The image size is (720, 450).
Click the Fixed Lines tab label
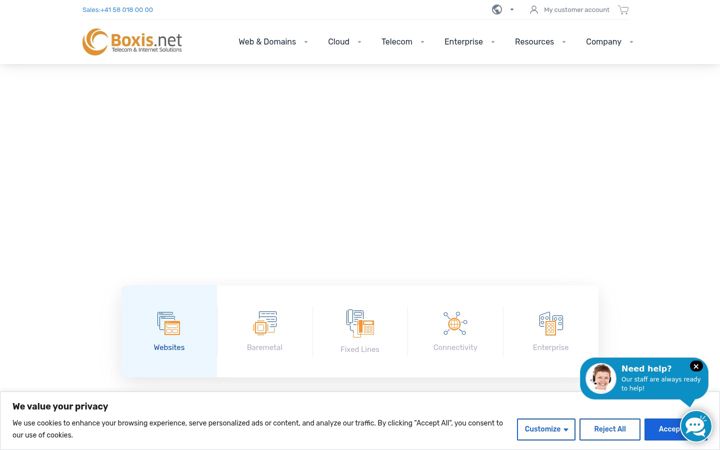(x=360, y=349)
